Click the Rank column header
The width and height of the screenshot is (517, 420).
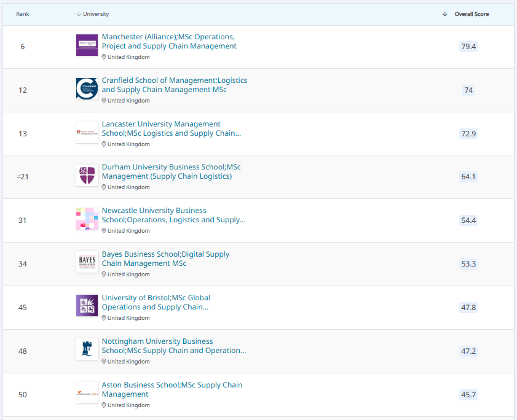coord(22,14)
